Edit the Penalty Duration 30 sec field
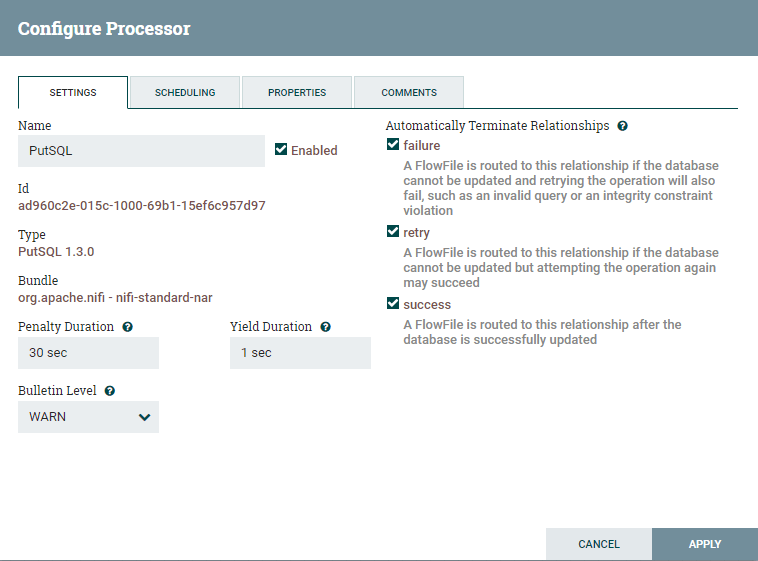Image resolution: width=758 pixels, height=561 pixels. [88, 353]
